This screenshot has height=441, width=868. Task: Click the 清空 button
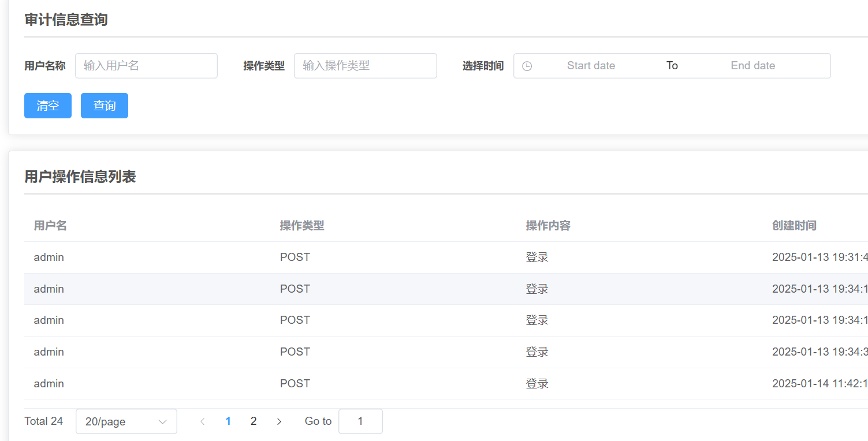click(48, 106)
